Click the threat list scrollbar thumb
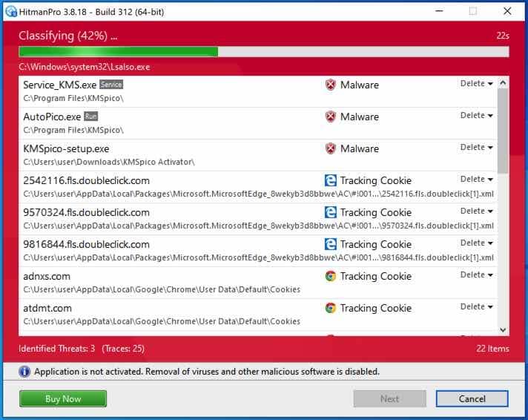528x420 pixels. 503,131
